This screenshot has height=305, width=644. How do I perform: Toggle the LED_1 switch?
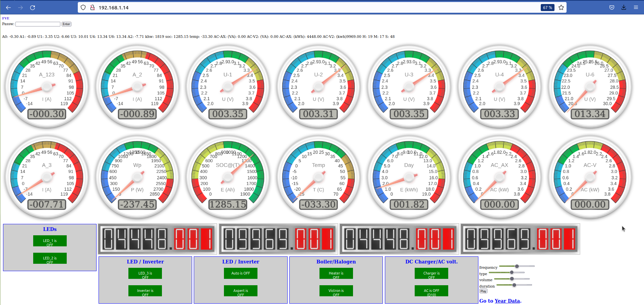pyautogui.click(x=50, y=241)
